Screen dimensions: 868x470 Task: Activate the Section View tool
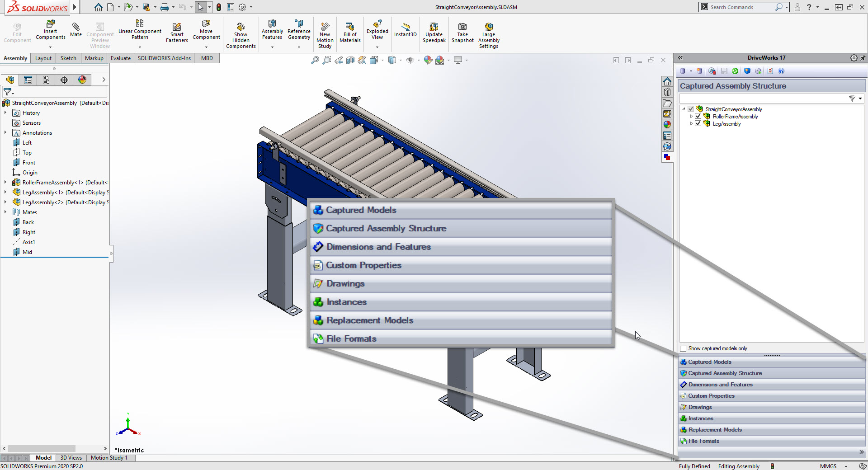tap(350, 60)
